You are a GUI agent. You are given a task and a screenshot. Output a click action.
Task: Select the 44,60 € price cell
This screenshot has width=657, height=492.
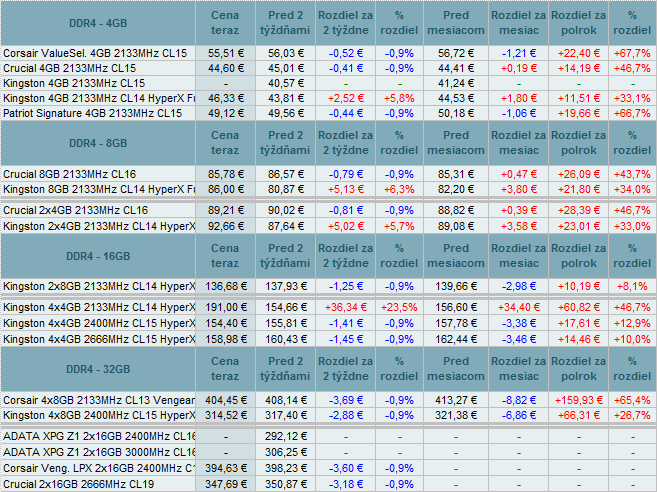point(225,68)
